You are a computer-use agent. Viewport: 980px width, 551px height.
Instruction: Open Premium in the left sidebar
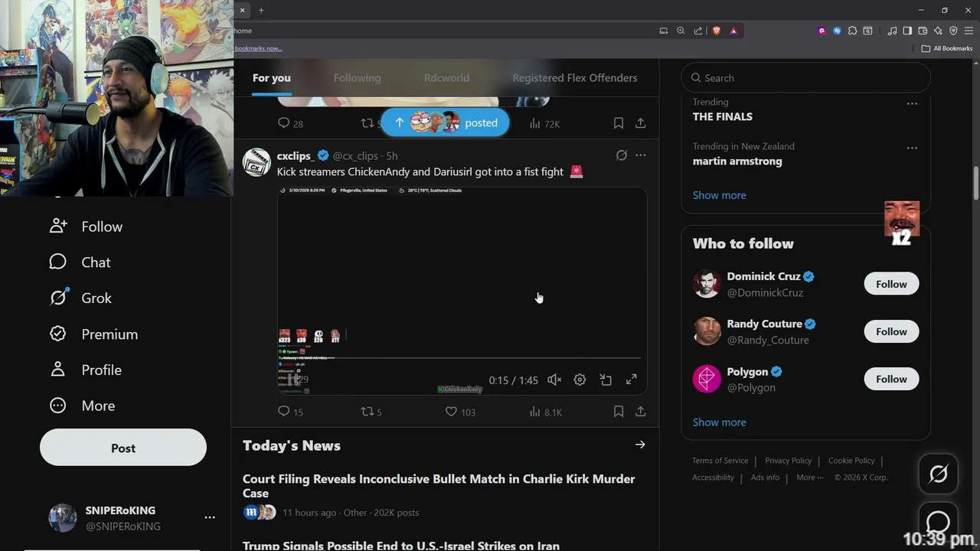[93, 334]
